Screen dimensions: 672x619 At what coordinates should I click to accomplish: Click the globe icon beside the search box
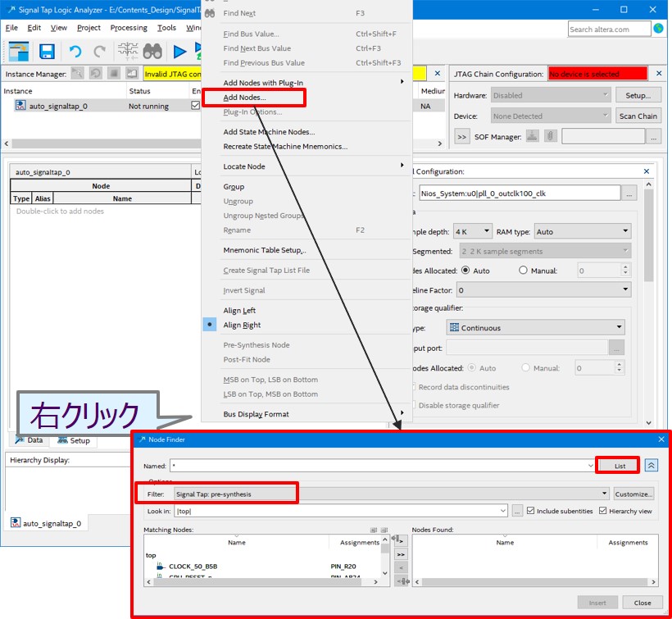click(658, 29)
